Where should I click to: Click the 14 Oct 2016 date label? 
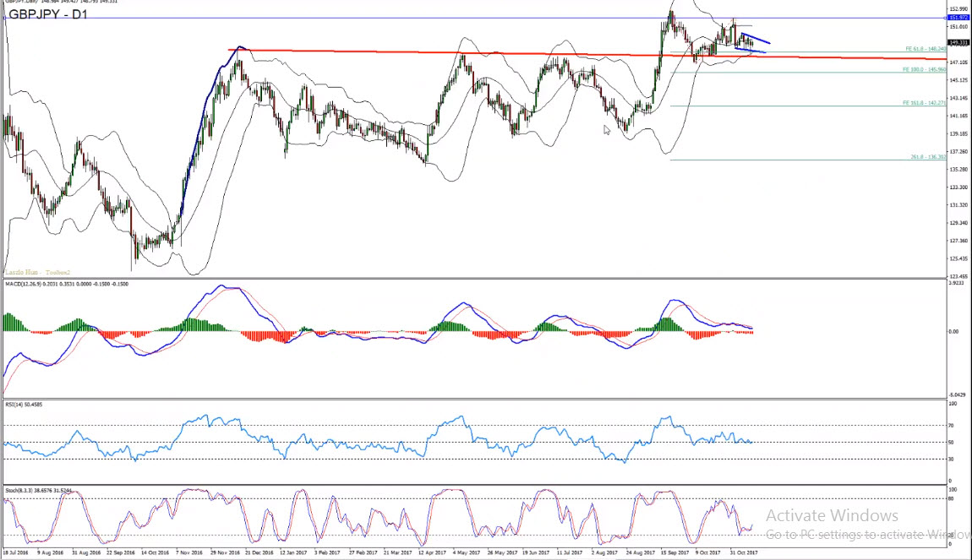(x=155, y=552)
